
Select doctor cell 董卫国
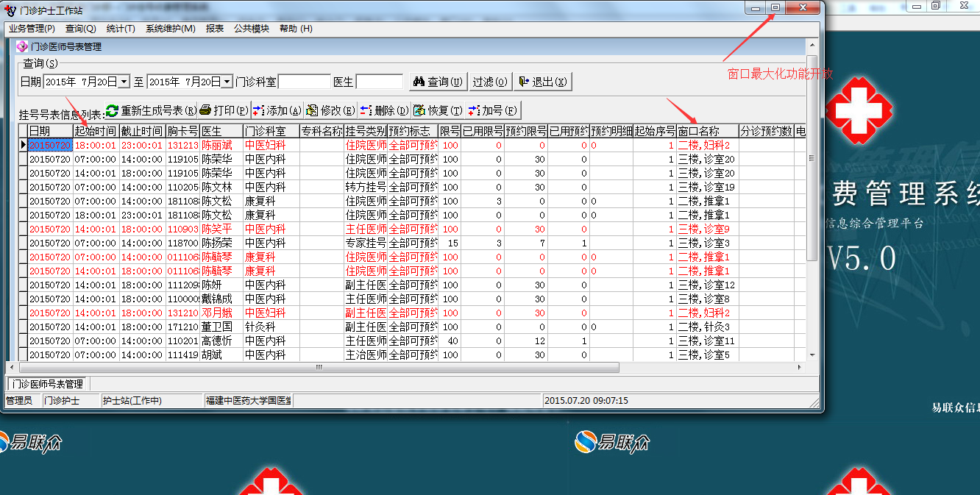pos(221,327)
